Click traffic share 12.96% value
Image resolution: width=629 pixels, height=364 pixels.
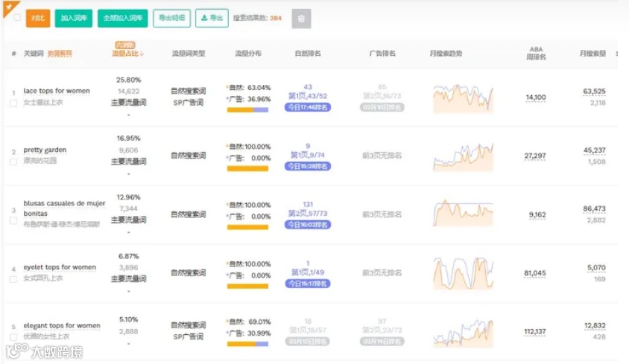pos(128,197)
